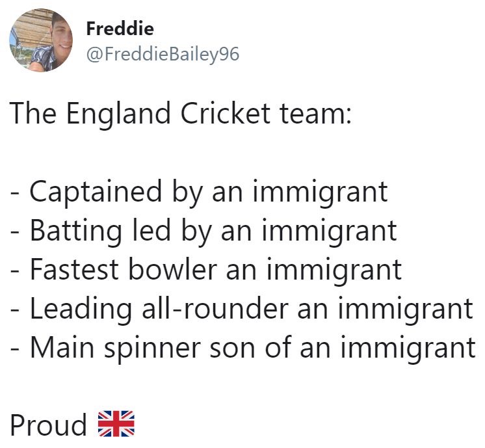Click the word "led"

click(151, 230)
